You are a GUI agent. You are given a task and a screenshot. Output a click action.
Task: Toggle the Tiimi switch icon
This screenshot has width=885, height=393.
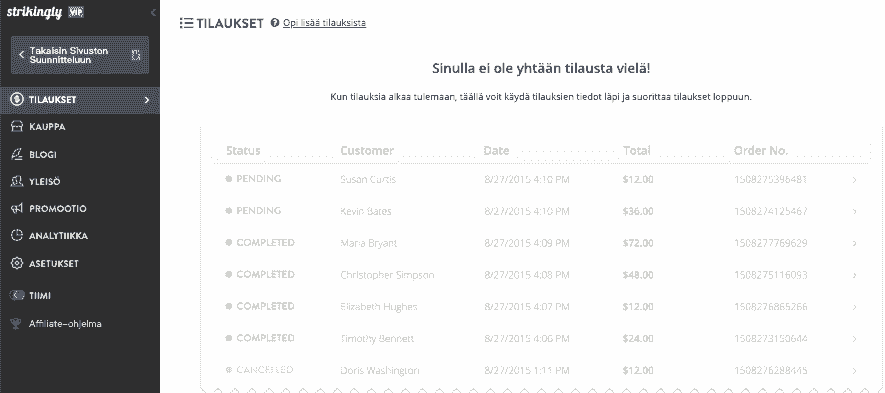click(17, 295)
